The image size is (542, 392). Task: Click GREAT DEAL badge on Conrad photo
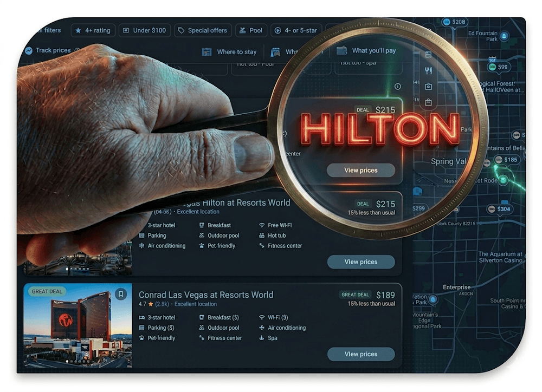point(47,291)
